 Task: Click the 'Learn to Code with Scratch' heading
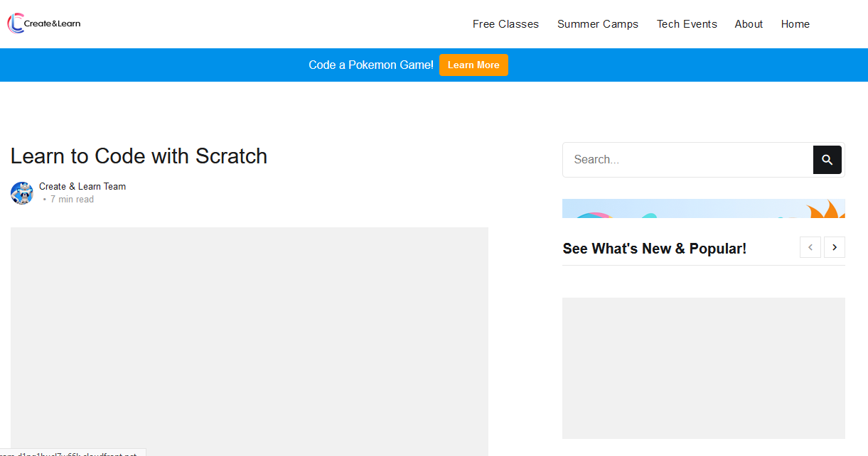pyautogui.click(x=139, y=156)
